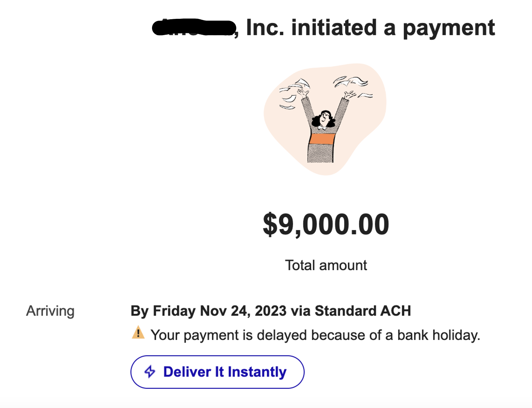The height and width of the screenshot is (408, 532).
Task: Click the orange warning triangle icon
Action: (x=138, y=333)
